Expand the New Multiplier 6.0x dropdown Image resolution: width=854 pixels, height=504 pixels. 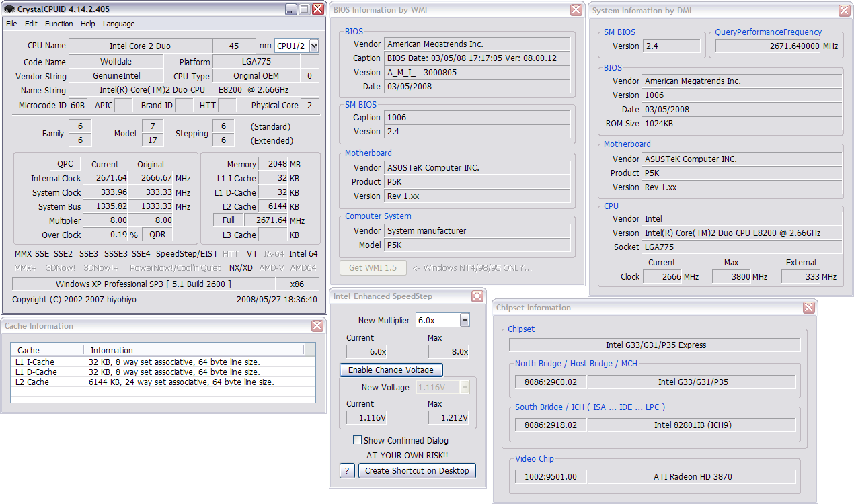[x=465, y=320]
